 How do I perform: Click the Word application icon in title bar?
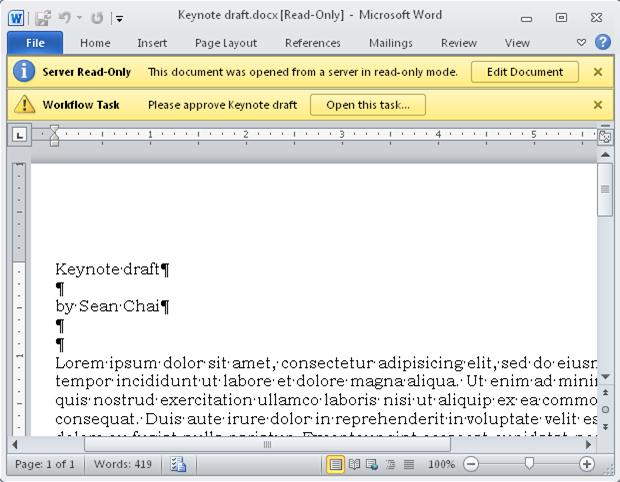16,18
